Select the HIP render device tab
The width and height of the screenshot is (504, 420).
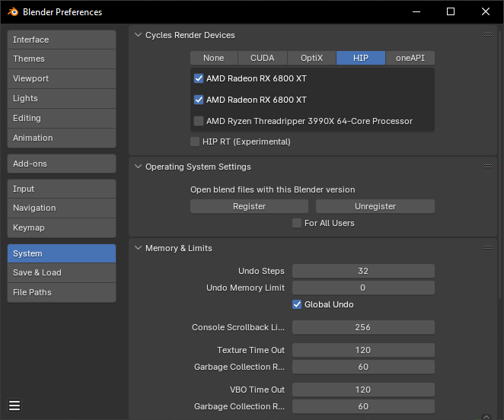[x=361, y=58]
